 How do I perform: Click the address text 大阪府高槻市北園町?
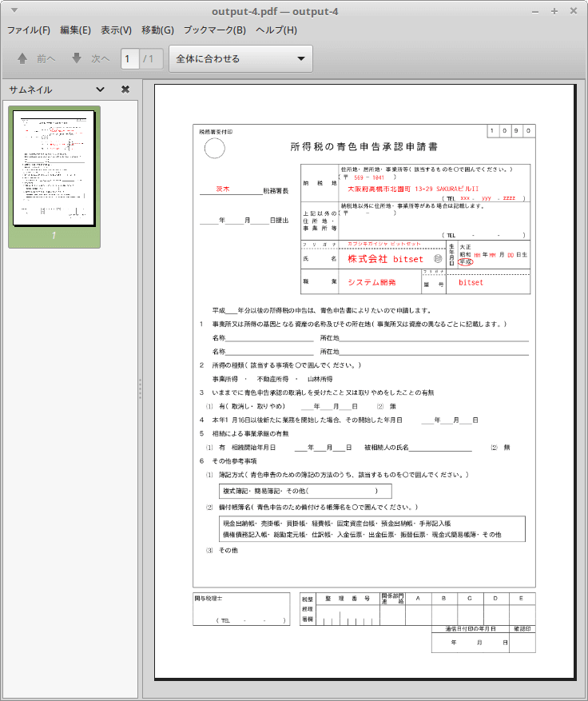pyautogui.click(x=379, y=189)
